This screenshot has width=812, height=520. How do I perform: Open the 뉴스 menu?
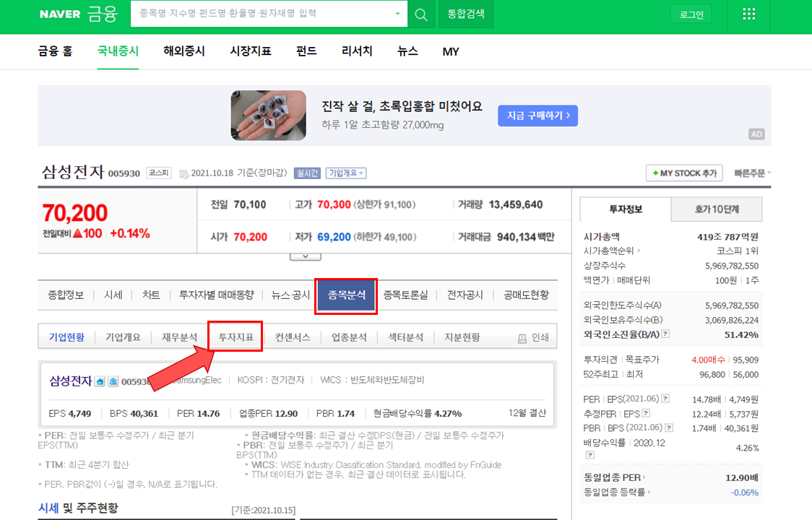(x=407, y=51)
